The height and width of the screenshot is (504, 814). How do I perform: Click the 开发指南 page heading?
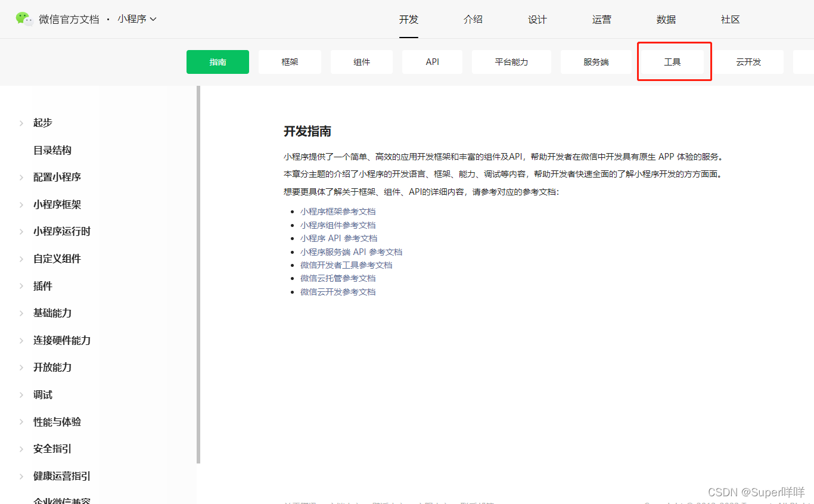click(x=307, y=132)
